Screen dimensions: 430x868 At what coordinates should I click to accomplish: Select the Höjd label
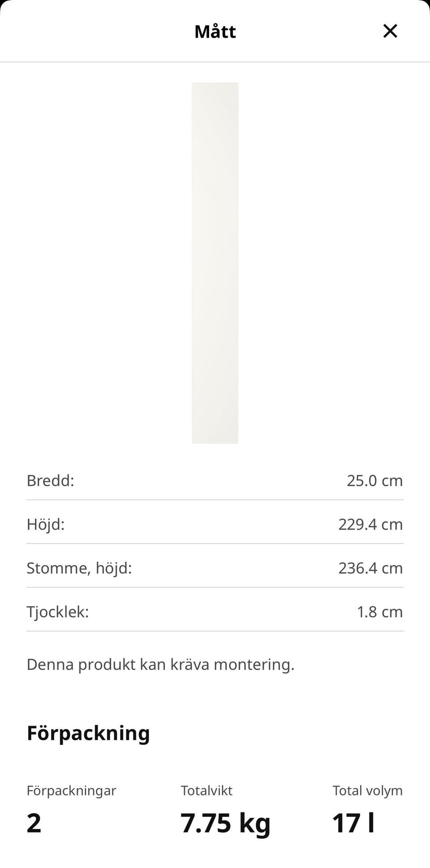pyautogui.click(x=46, y=524)
